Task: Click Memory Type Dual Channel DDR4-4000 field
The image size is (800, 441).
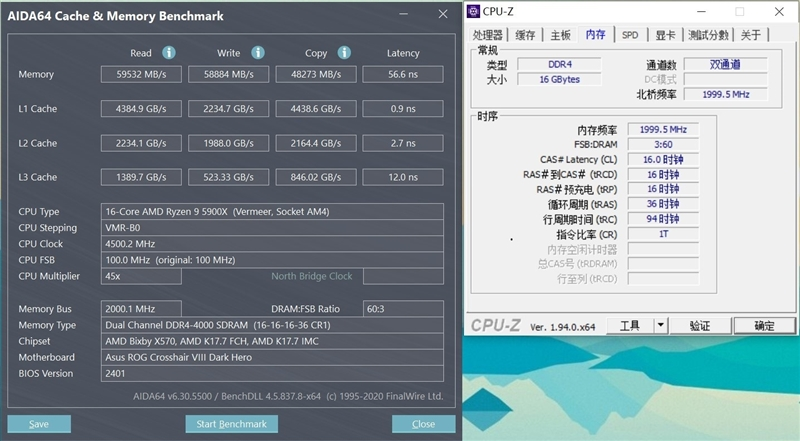Action: tap(272, 325)
